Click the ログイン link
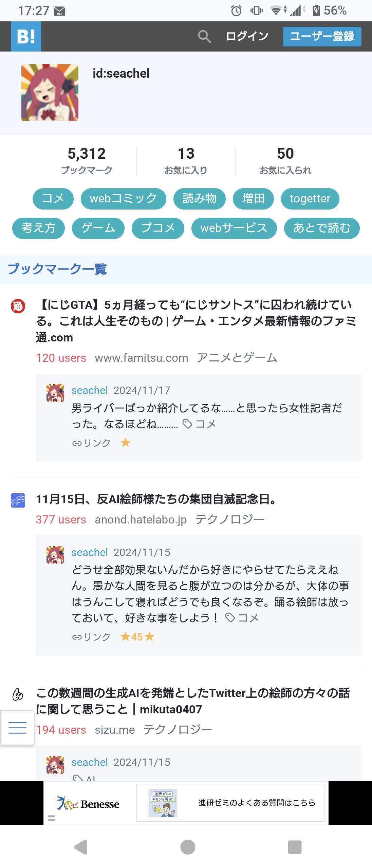Screen dimensions: 372x868 point(247,36)
